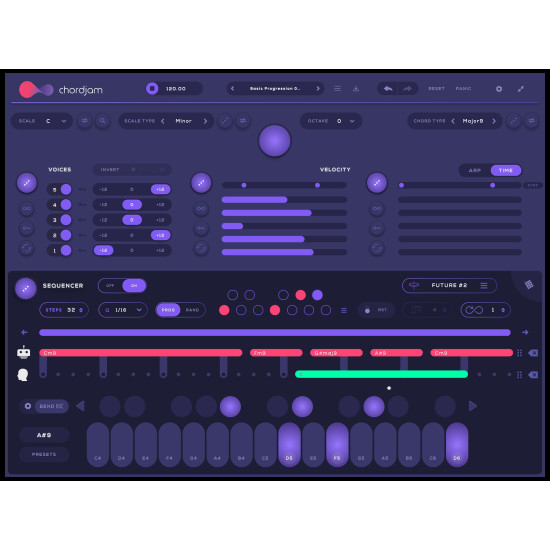
Task: Click the PRESETS button
Action: click(x=44, y=454)
